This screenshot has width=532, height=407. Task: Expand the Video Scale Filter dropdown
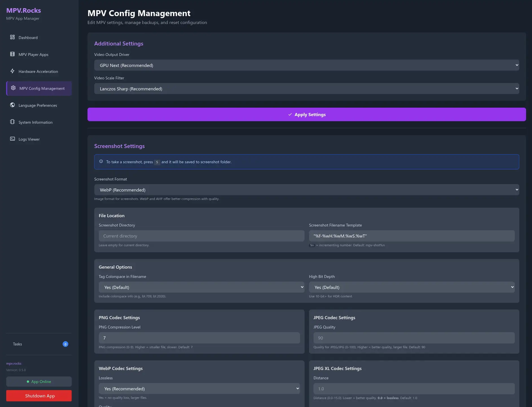click(306, 89)
